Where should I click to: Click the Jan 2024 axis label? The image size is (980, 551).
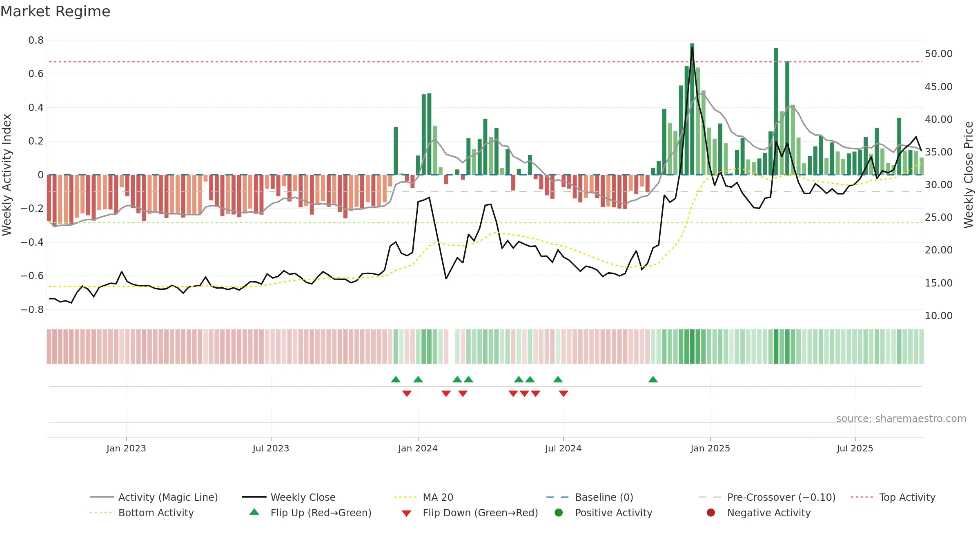point(418,448)
